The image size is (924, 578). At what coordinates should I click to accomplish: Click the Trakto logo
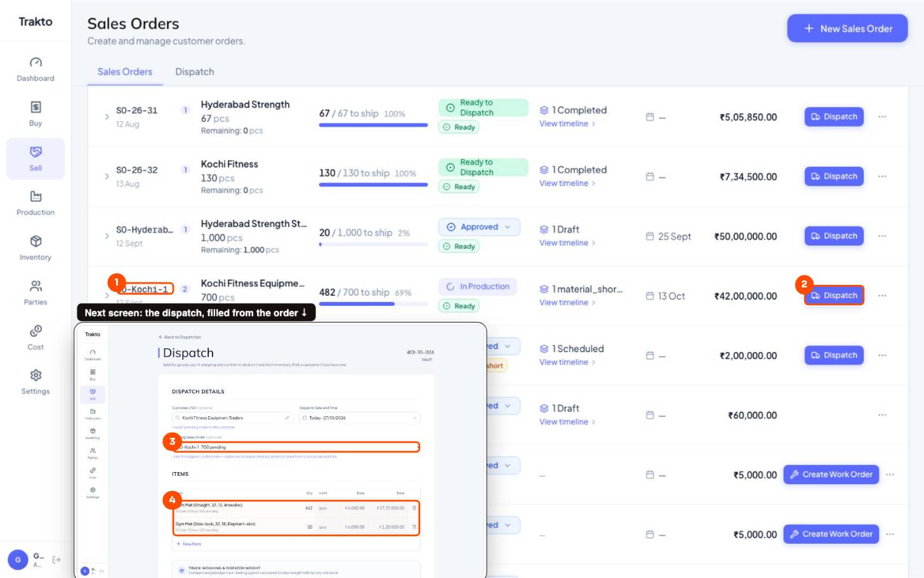click(x=36, y=22)
